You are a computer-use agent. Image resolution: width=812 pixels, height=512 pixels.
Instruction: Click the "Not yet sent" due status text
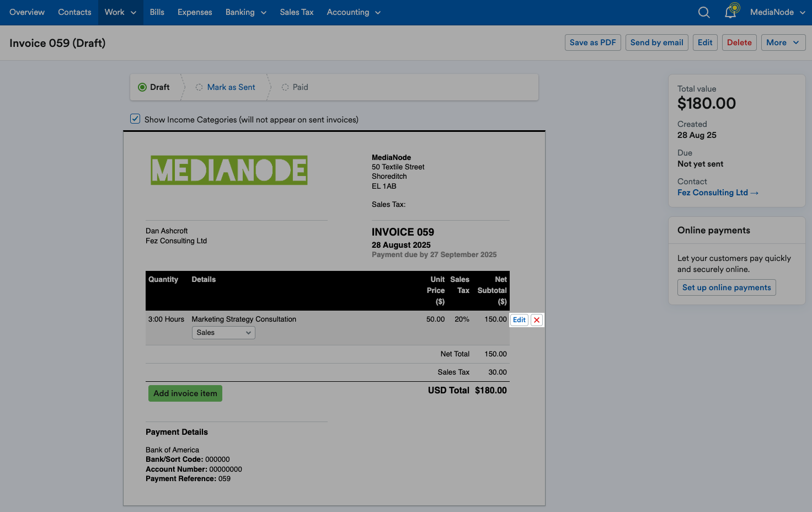(700, 164)
